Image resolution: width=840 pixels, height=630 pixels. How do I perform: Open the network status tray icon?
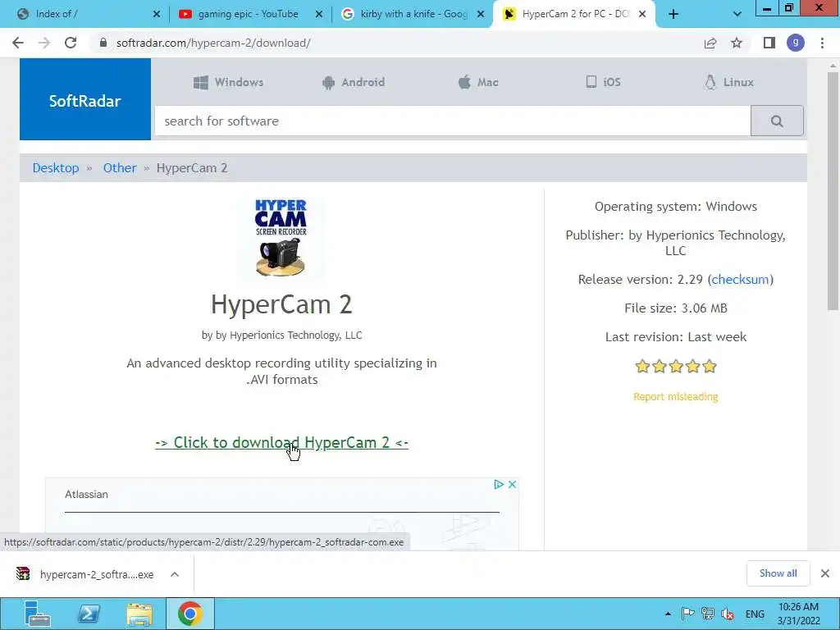708,614
